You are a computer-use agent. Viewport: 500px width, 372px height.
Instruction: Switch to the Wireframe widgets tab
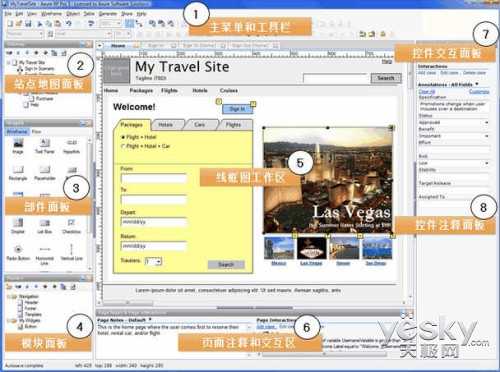click(x=17, y=132)
